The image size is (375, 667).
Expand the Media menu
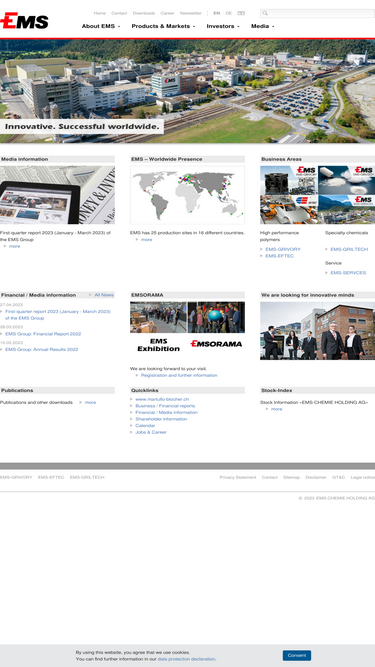point(262,26)
